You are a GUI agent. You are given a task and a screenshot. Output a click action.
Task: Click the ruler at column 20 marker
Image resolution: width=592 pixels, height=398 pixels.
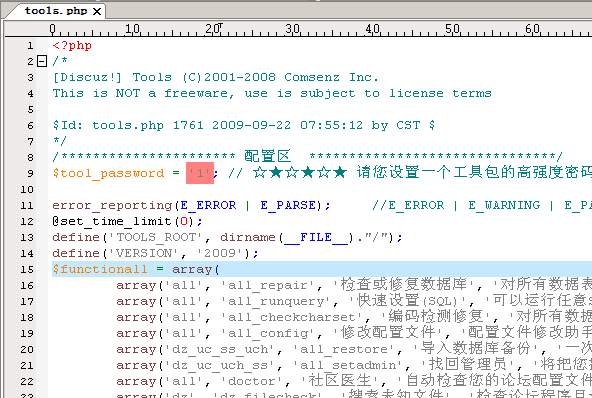(213, 29)
